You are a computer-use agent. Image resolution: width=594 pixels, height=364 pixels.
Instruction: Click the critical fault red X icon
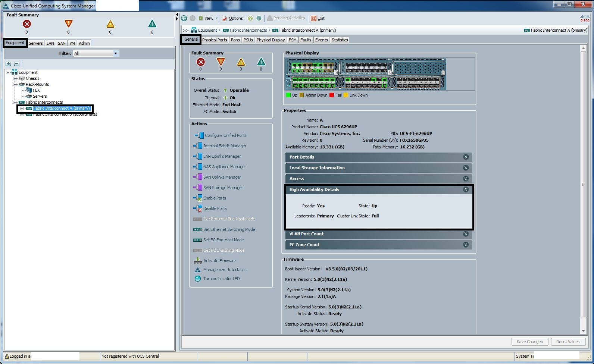coord(26,24)
